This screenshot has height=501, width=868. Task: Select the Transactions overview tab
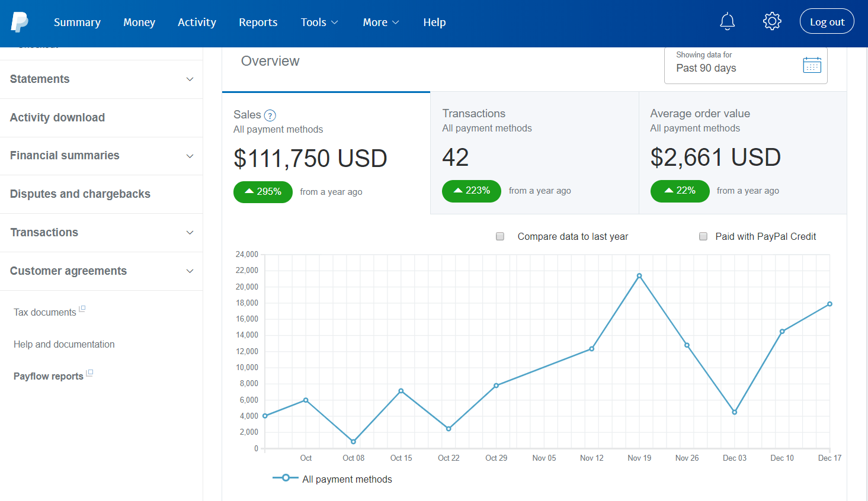(x=534, y=153)
